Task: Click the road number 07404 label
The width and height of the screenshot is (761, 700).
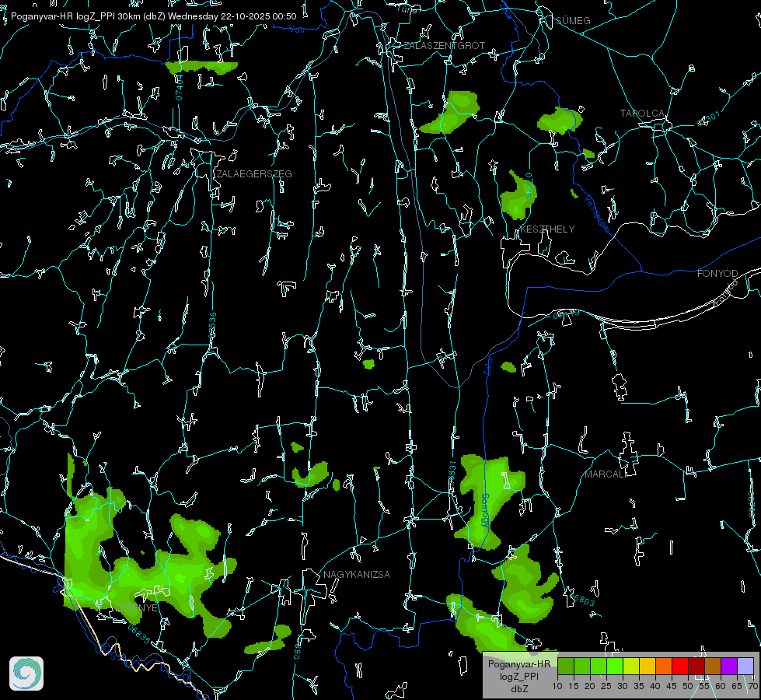Action: coord(180,87)
